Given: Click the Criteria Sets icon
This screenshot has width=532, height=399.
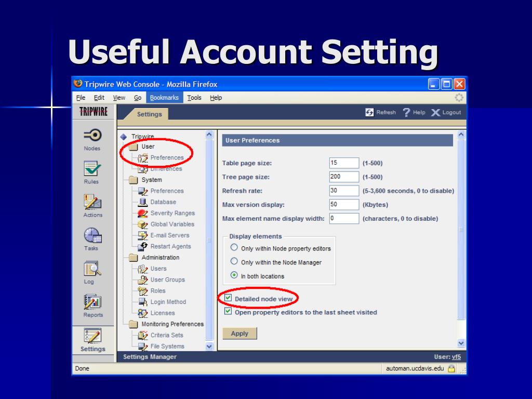Looking at the screenshot, I should (143, 335).
